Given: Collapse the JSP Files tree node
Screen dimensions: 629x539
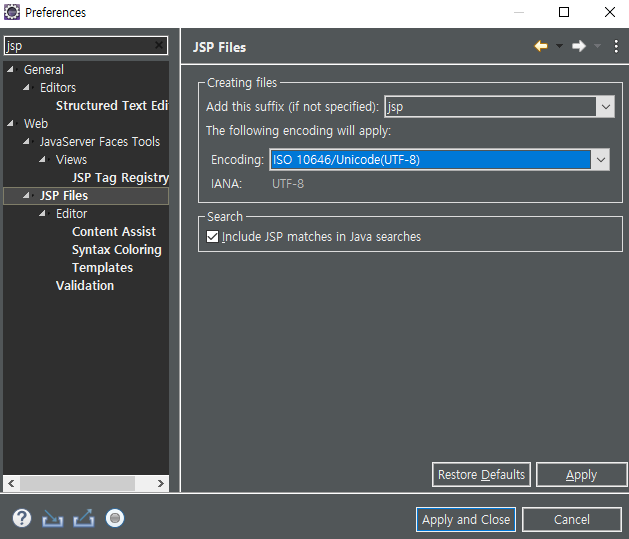Looking at the screenshot, I should pyautogui.click(x=26, y=195).
